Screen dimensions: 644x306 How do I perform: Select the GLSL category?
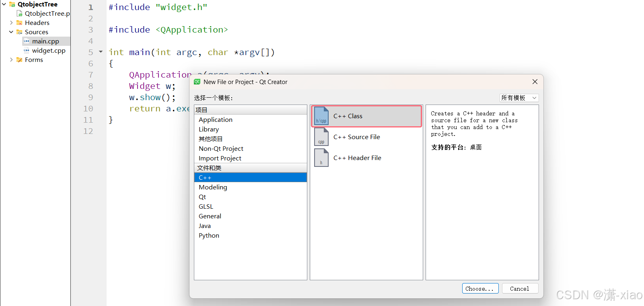pyautogui.click(x=250, y=206)
